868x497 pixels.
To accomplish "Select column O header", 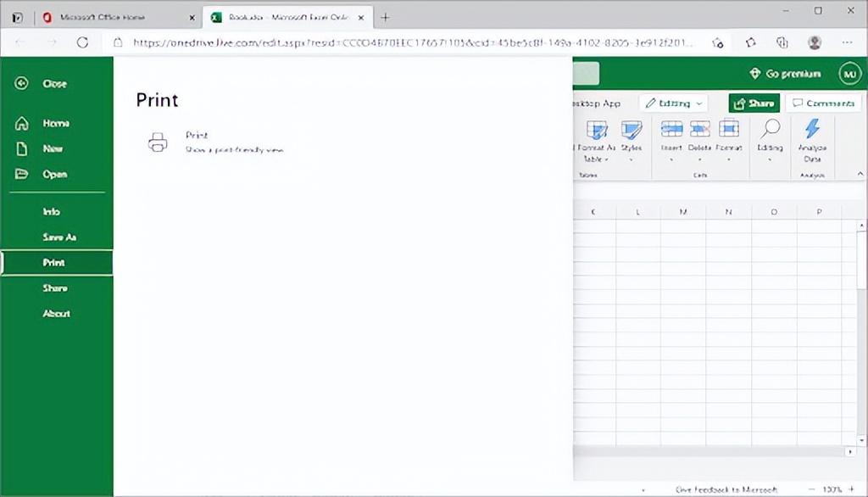I will (x=774, y=212).
